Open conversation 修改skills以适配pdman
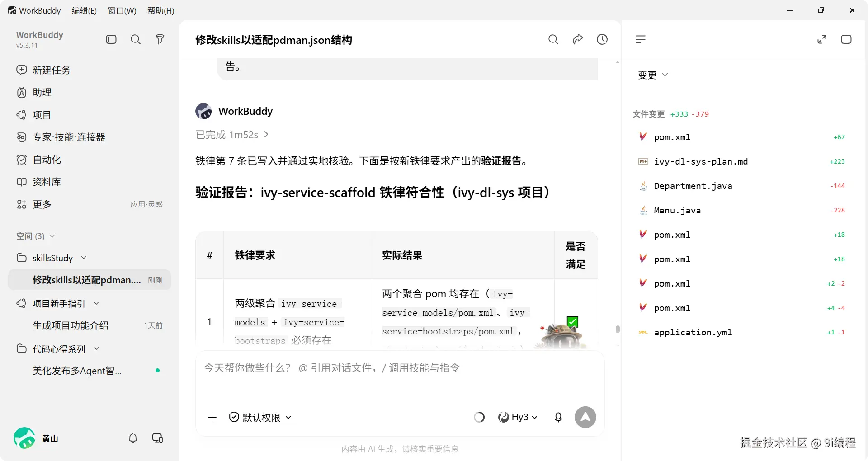The width and height of the screenshot is (868, 461). coord(90,280)
